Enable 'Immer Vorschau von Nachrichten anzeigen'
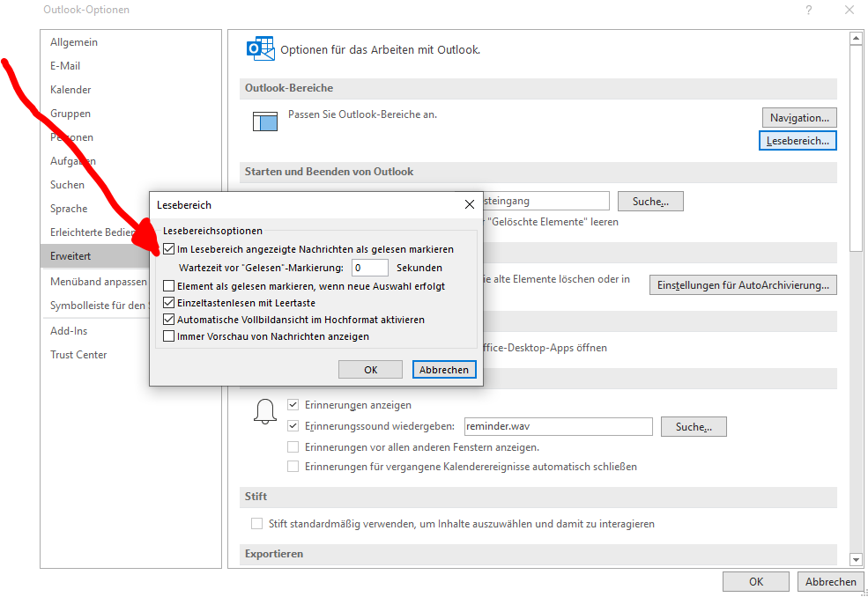This screenshot has width=868, height=597. tap(169, 335)
